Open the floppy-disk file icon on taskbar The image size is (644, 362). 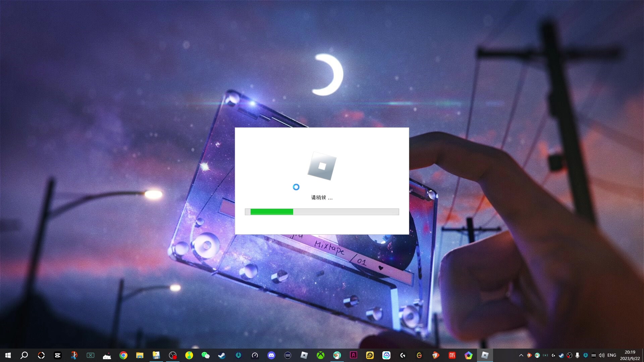click(x=156, y=355)
